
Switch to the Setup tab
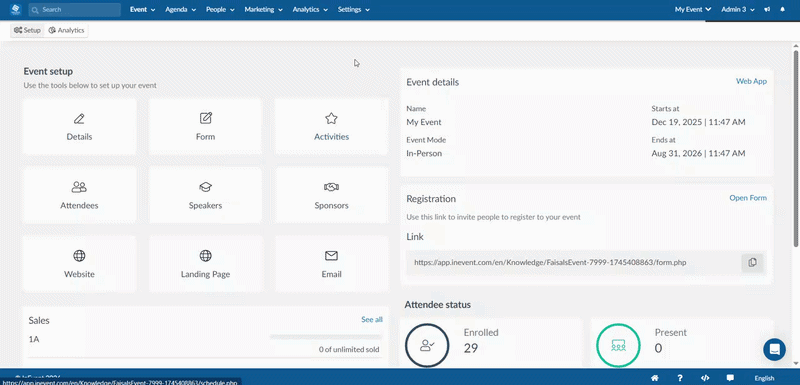tap(28, 31)
